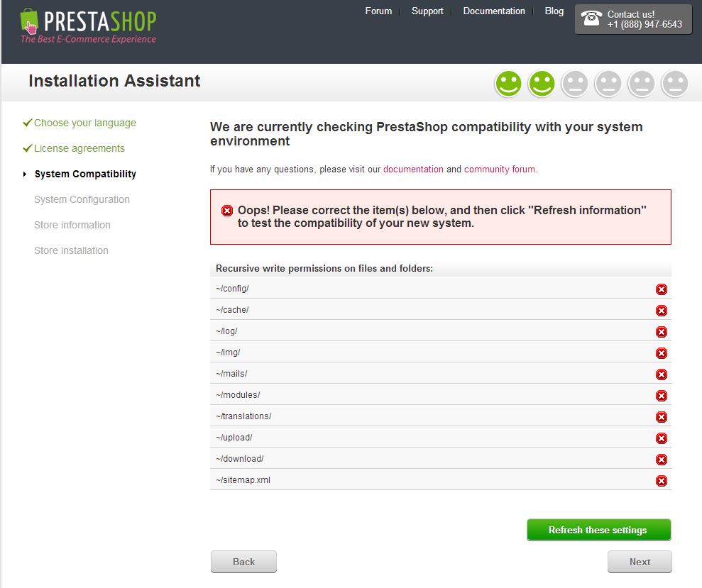Viewport: 702px width, 588px height.
Task: Click the third gray neutral face step icon
Action: (575, 84)
